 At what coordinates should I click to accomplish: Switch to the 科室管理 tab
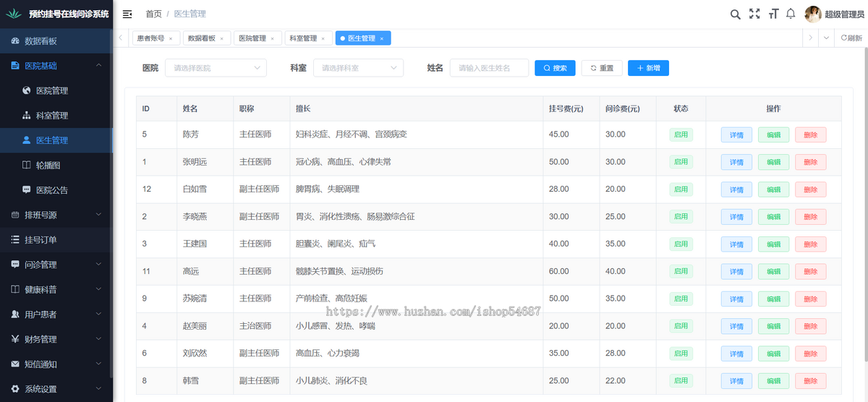(307, 38)
